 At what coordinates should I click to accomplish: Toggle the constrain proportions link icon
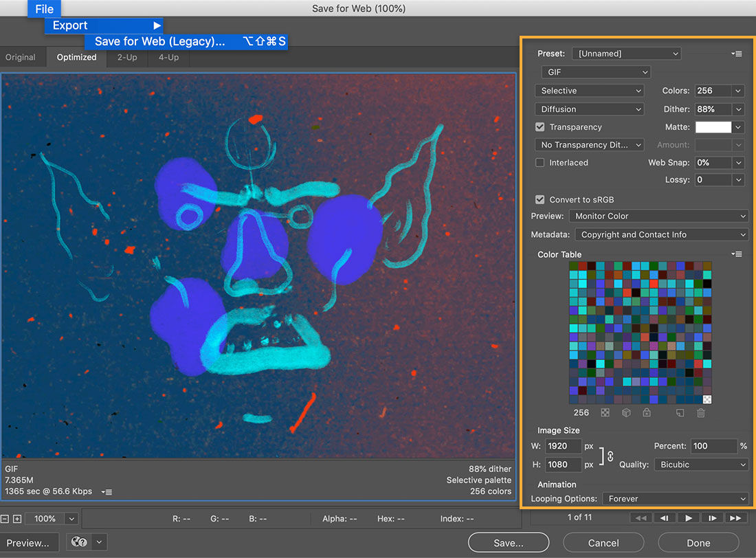tap(610, 456)
